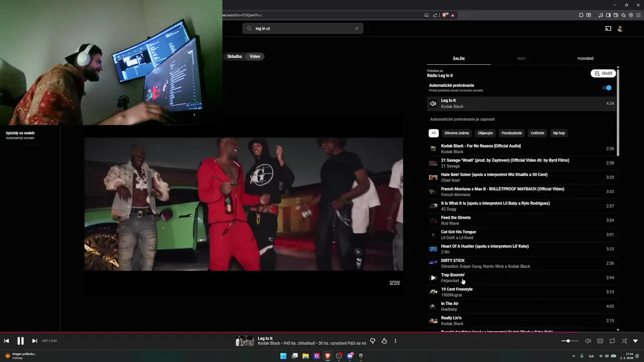Switch to Skladba mode
This screenshot has height=362, width=644.
tap(234, 56)
